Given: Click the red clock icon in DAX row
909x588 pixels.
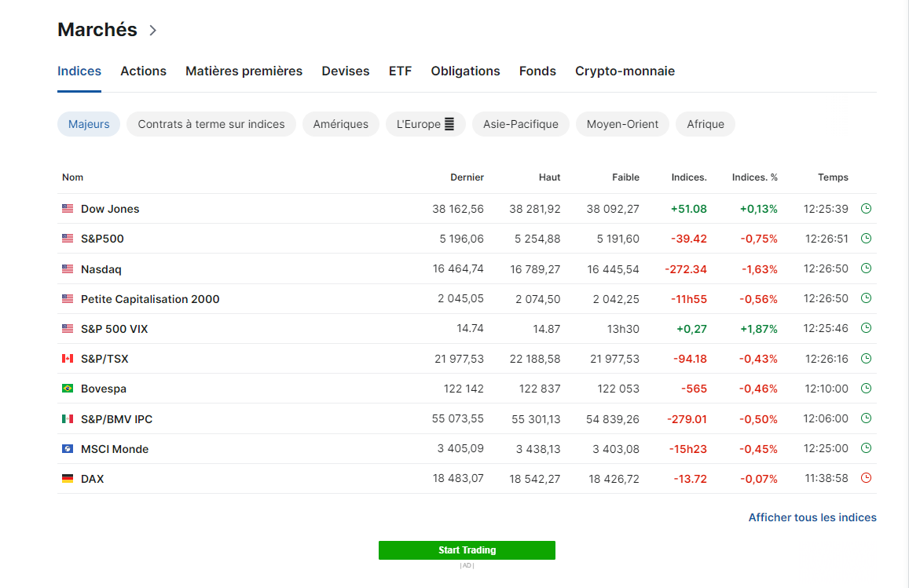Looking at the screenshot, I should 866,478.
